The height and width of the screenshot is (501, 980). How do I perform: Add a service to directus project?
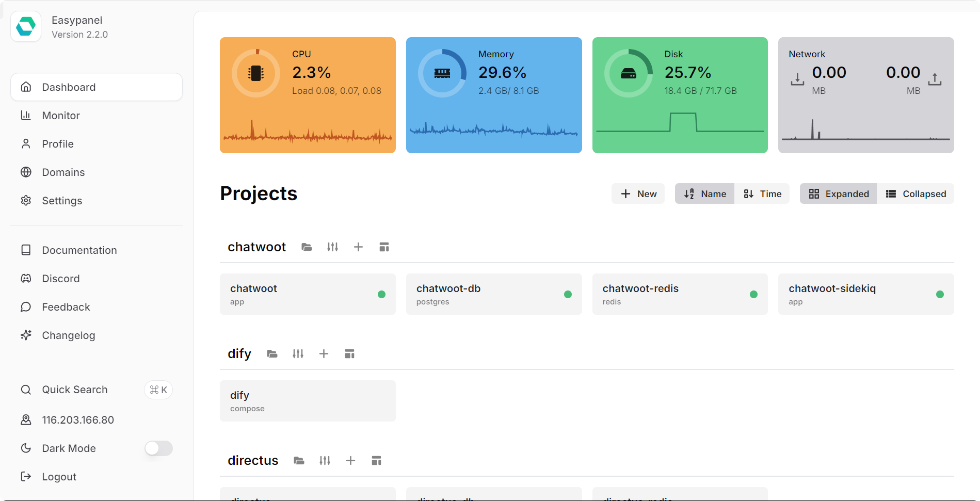pyautogui.click(x=350, y=461)
